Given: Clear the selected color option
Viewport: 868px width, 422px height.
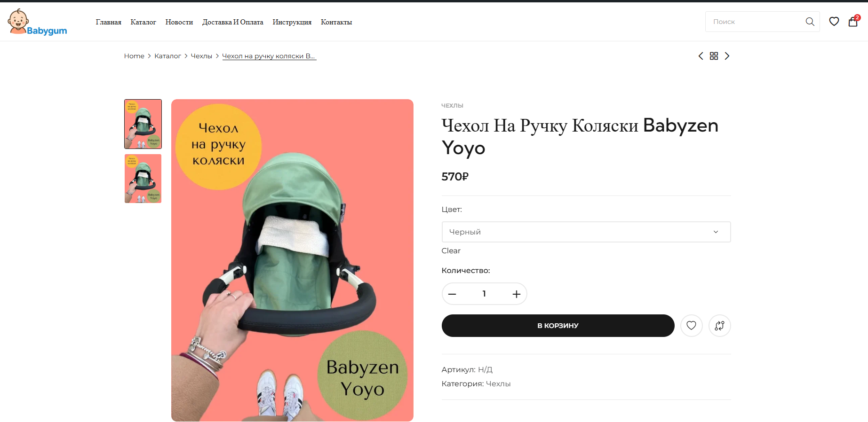Looking at the screenshot, I should pyautogui.click(x=451, y=251).
